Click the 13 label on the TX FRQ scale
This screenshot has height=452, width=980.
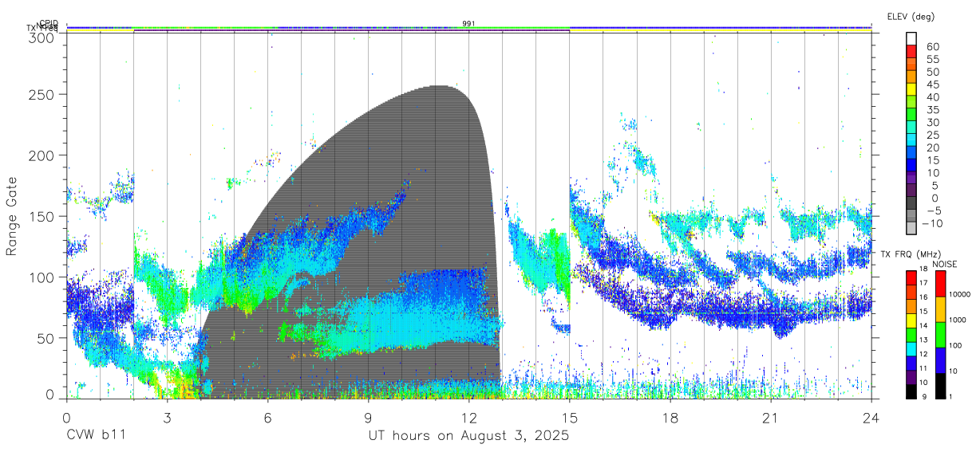coord(923,340)
